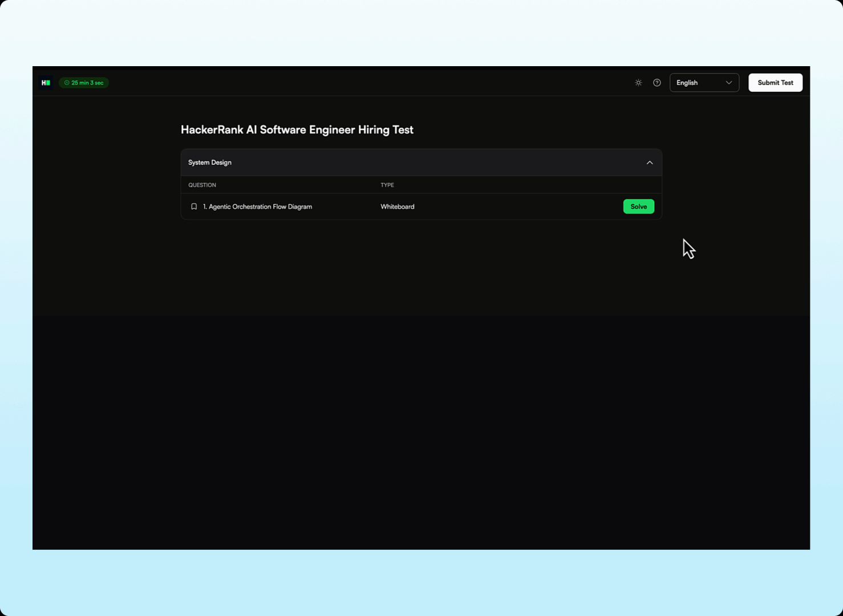Click the 'TYPE' column header
This screenshot has width=843, height=616.
click(x=387, y=185)
